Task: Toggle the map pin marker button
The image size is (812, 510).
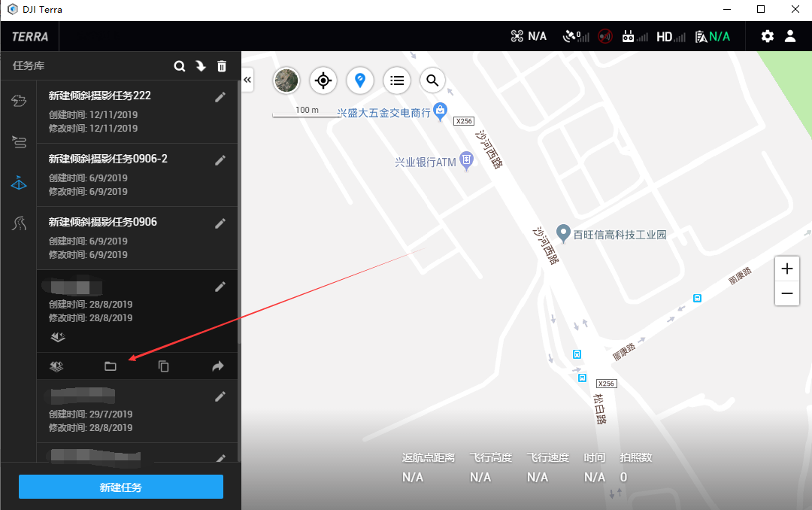Action: pos(360,80)
